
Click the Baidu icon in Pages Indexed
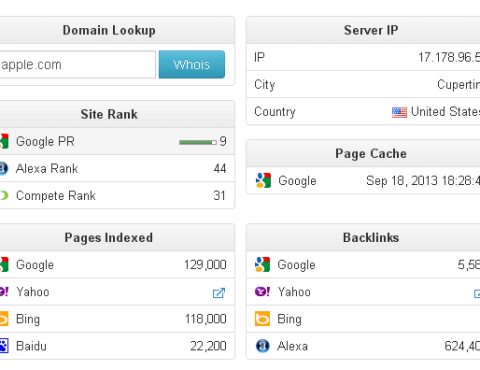pyautogui.click(x=4, y=346)
